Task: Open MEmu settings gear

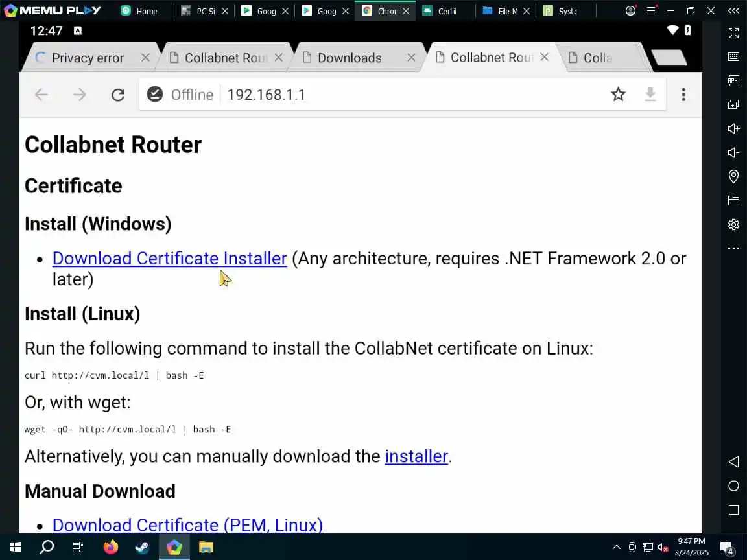Action: click(x=733, y=224)
